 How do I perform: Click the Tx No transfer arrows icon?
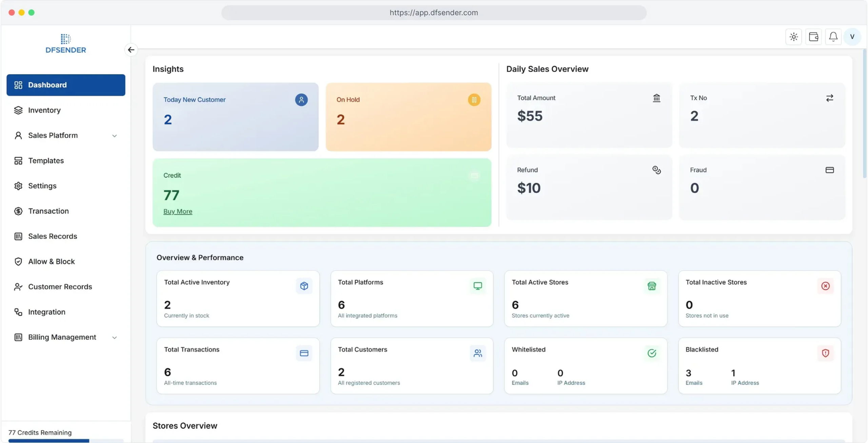pos(829,98)
